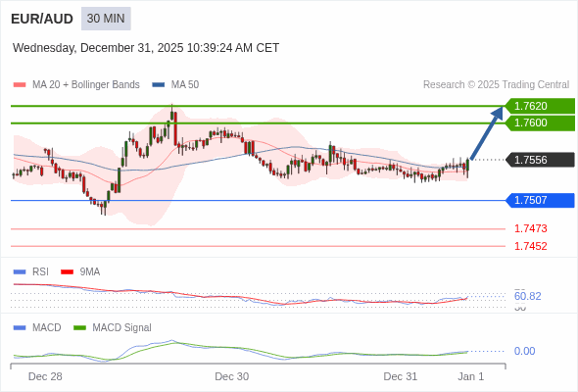This screenshot has height=392, width=578.
Task: Click the MACD Signal legend swatch
Action: click(x=79, y=328)
